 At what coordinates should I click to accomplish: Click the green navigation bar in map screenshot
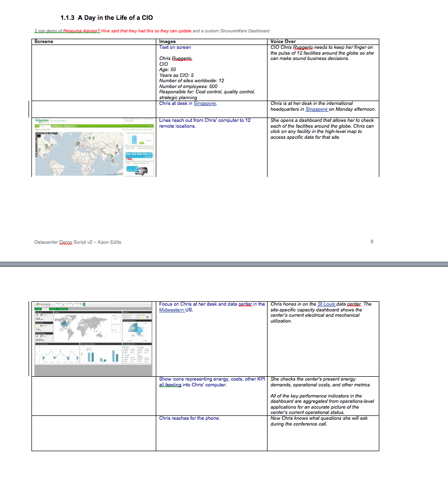click(80, 126)
